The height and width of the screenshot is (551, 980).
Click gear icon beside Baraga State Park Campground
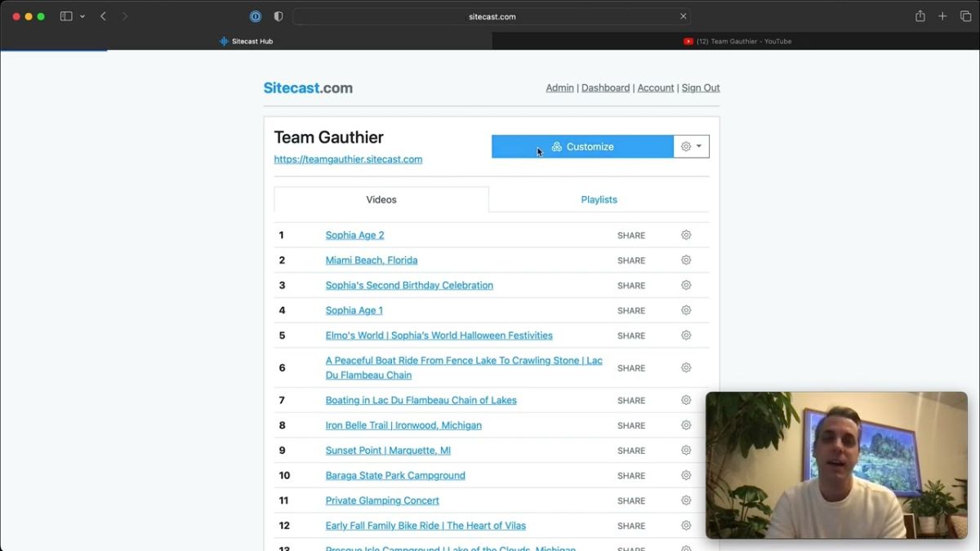(686, 475)
